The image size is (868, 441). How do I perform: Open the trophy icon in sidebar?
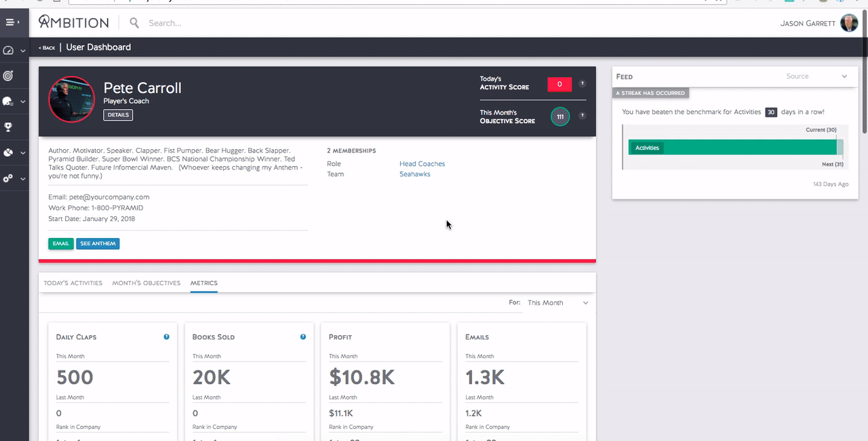pyautogui.click(x=8, y=127)
